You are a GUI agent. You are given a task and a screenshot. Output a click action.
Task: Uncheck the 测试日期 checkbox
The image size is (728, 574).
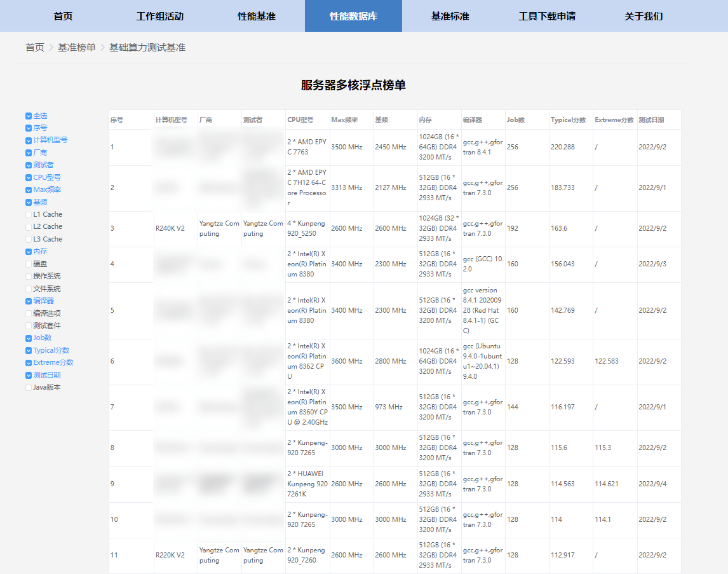[x=29, y=375]
